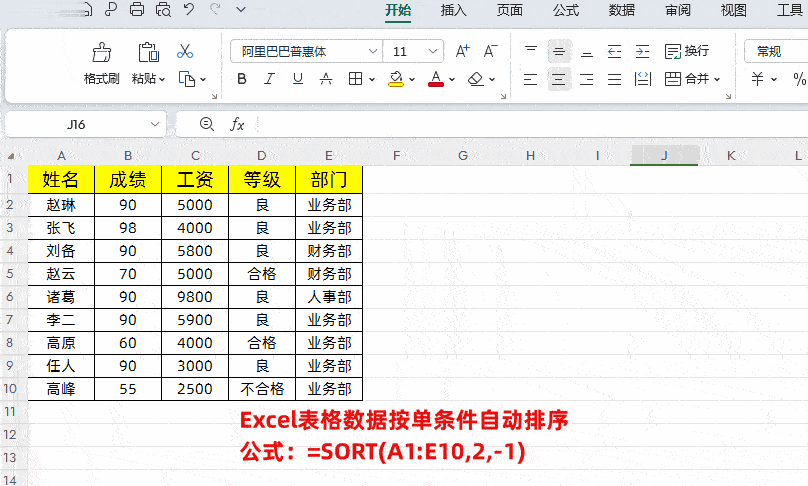Click the Redo arrow icon
Viewport: 808px width, 486px height.
[215, 9]
